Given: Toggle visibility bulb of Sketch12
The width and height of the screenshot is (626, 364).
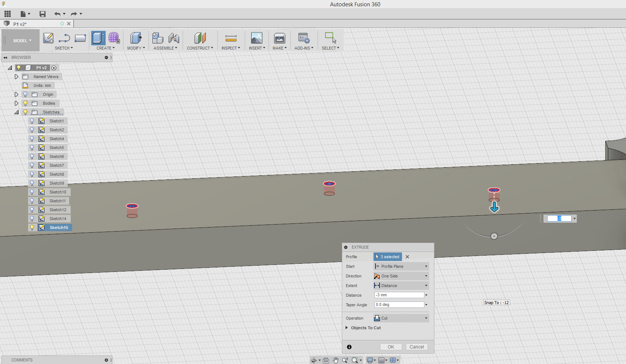Looking at the screenshot, I should (x=32, y=210).
